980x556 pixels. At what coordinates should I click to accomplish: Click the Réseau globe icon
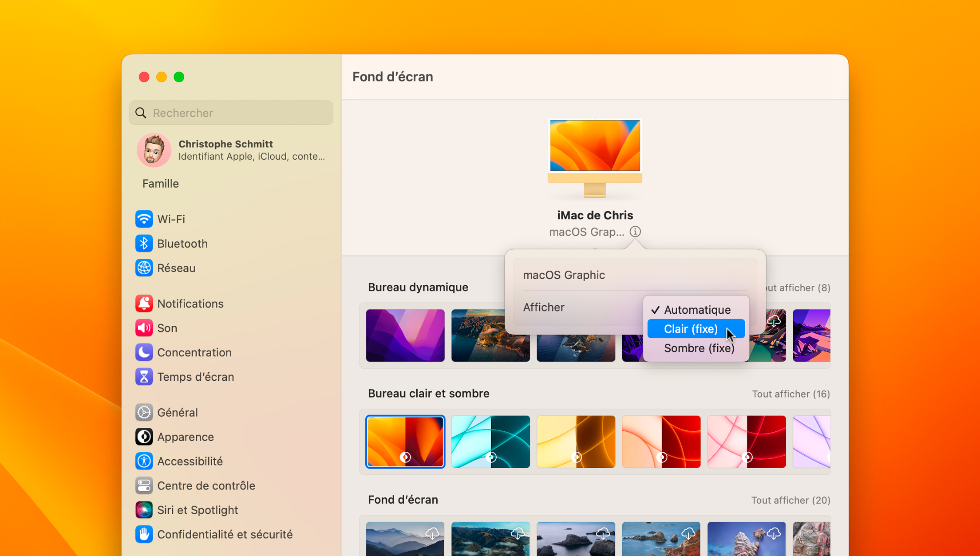[x=144, y=268]
